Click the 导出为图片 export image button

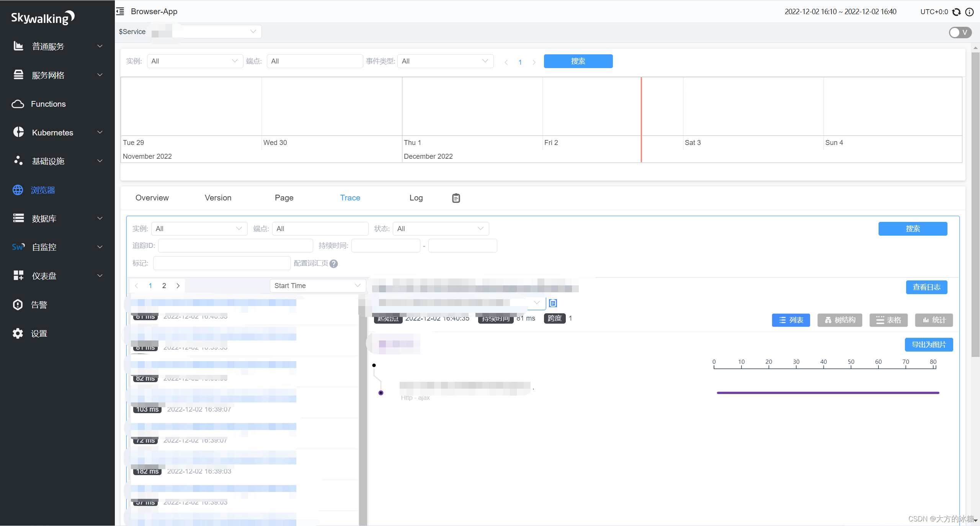pos(928,345)
